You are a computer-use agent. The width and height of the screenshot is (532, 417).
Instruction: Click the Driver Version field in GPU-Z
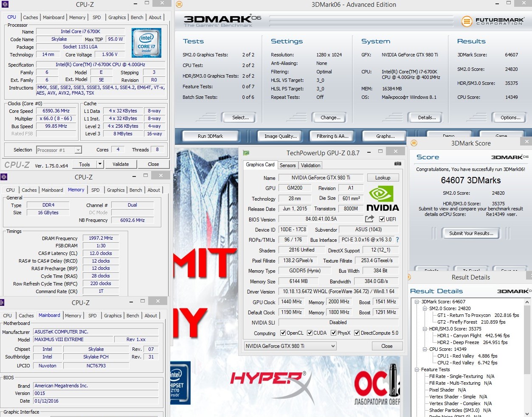(x=338, y=291)
